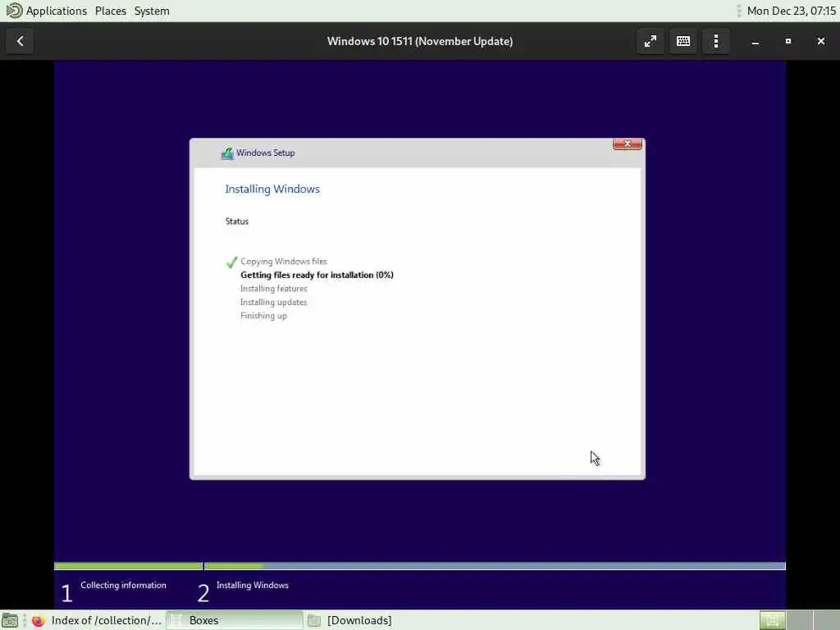Viewport: 840px width, 630px height.
Task: Click the Collecting information progress bar
Action: [x=128, y=566]
